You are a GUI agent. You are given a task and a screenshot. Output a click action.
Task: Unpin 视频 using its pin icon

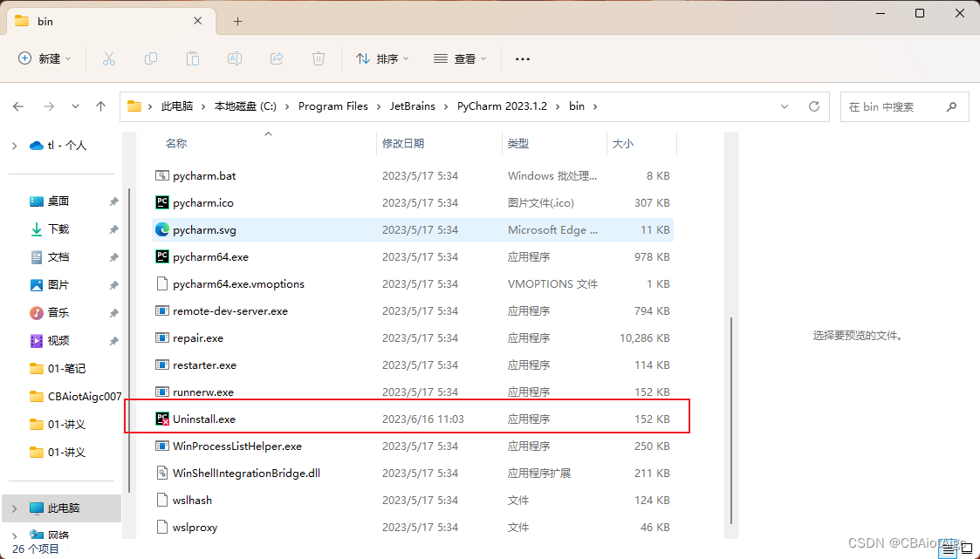coord(113,341)
